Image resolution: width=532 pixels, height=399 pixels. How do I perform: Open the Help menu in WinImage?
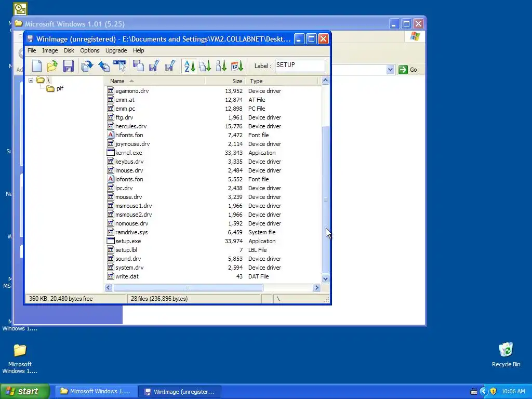tap(138, 50)
